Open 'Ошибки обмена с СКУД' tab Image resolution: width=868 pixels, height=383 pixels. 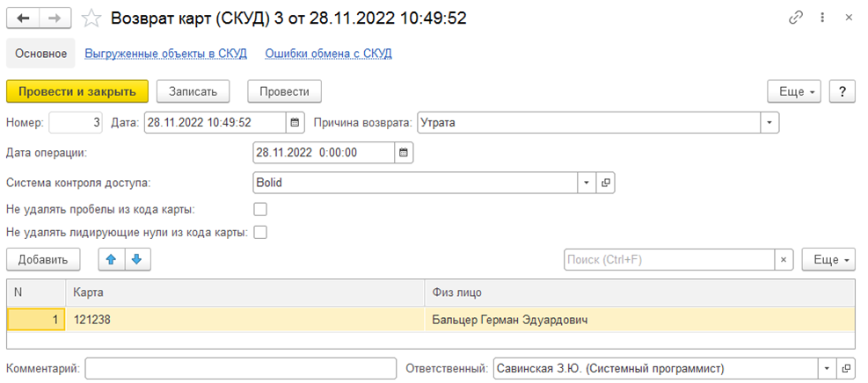328,54
